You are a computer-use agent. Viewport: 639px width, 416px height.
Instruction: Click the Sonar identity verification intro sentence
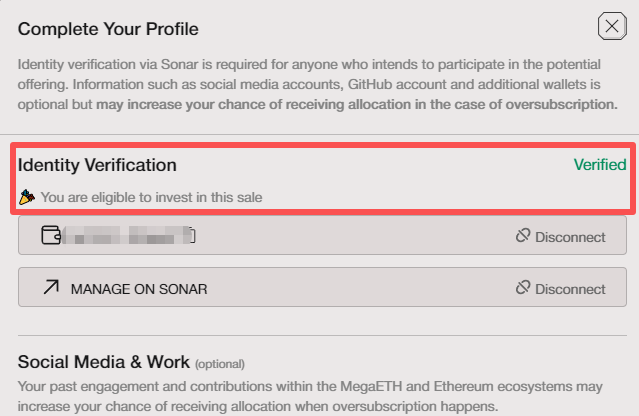300,64
